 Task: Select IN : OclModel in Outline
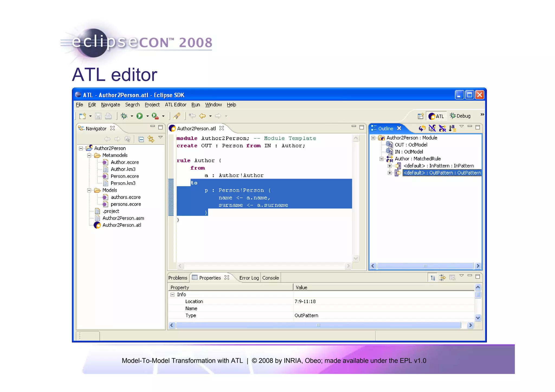pyautogui.click(x=409, y=152)
